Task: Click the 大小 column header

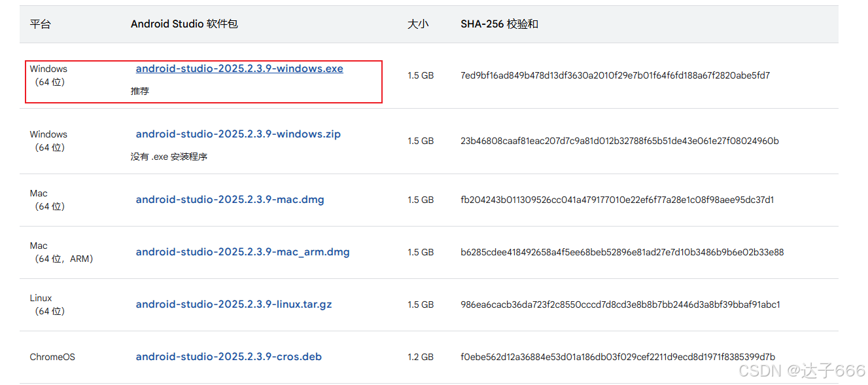Action: (418, 24)
